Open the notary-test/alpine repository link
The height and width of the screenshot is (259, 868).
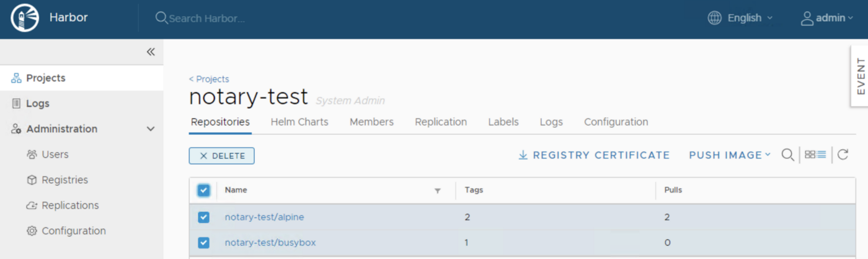pos(264,217)
